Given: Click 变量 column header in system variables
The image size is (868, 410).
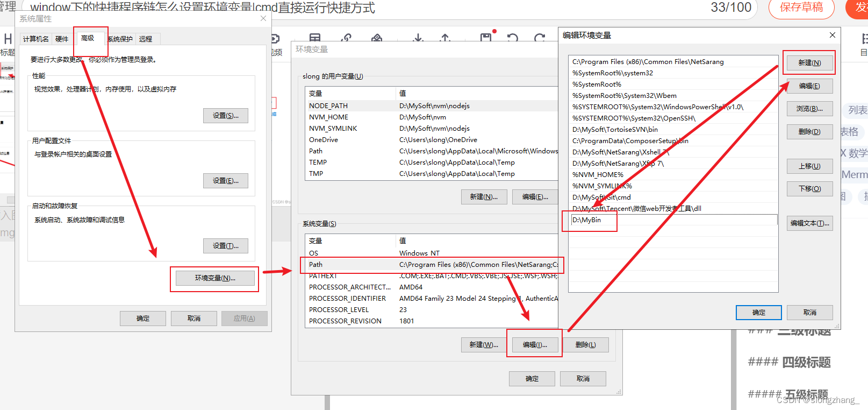Looking at the screenshot, I should pos(350,241).
